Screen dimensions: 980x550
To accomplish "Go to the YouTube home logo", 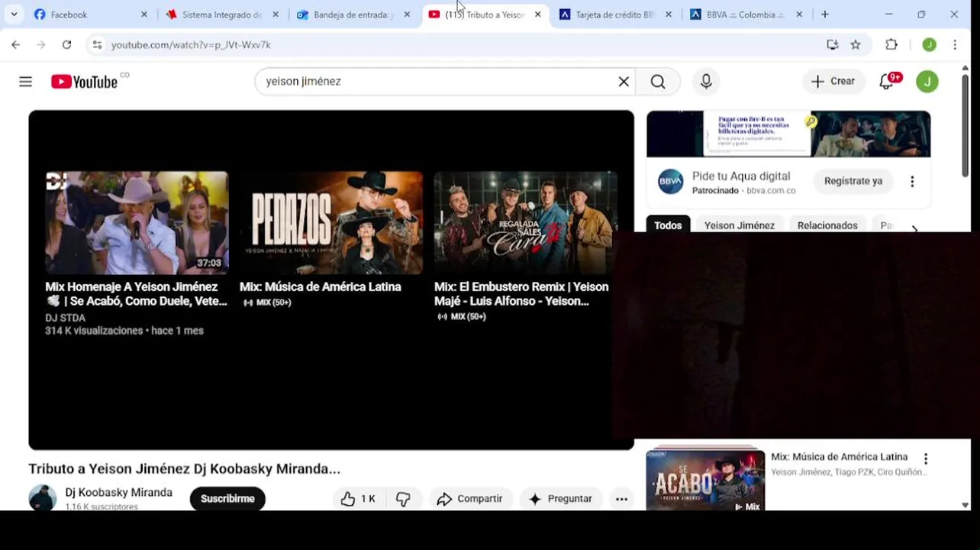I will [85, 82].
